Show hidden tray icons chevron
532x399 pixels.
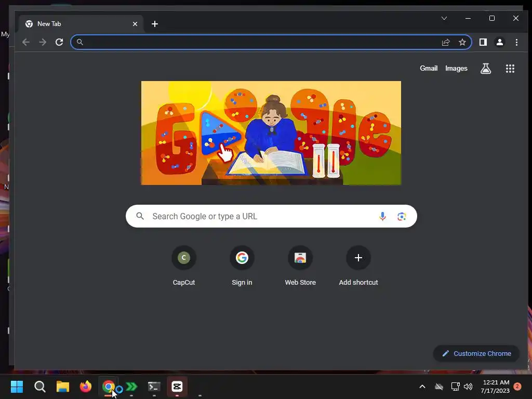[422, 387]
